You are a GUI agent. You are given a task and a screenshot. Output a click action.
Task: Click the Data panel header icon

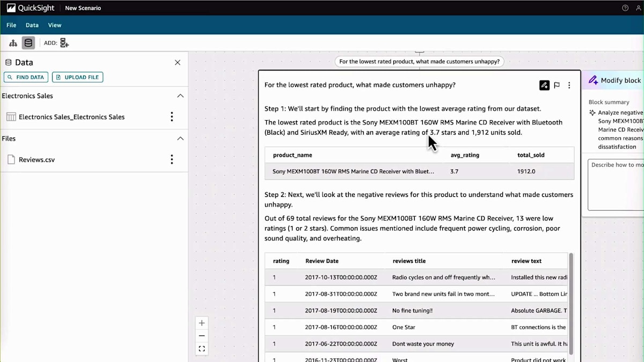click(x=8, y=63)
